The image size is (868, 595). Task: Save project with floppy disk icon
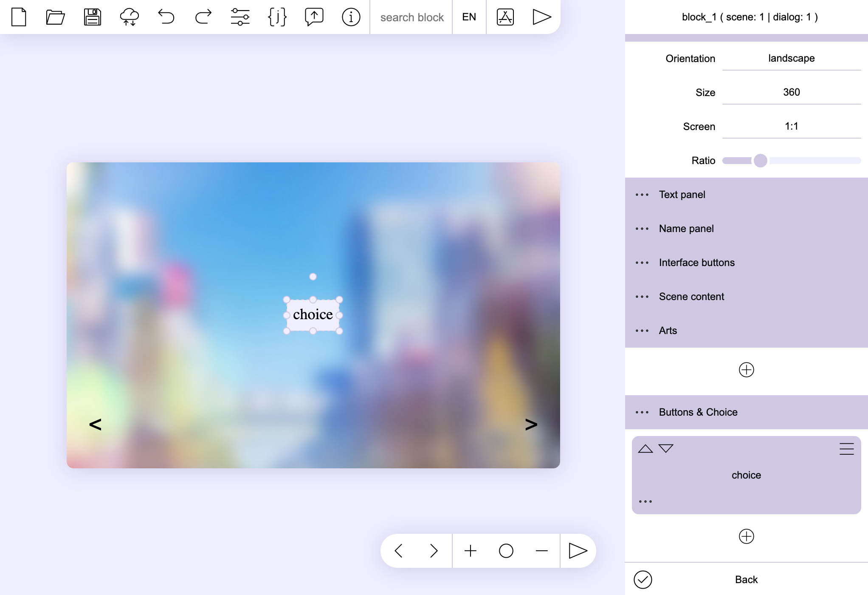click(92, 17)
